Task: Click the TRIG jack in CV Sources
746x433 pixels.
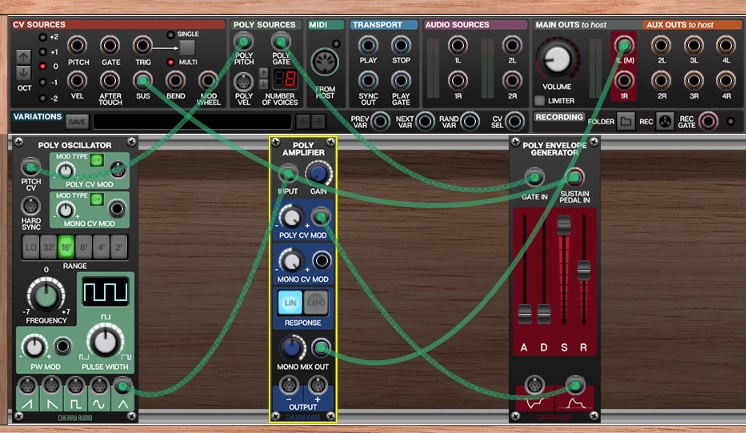Action: click(142, 46)
